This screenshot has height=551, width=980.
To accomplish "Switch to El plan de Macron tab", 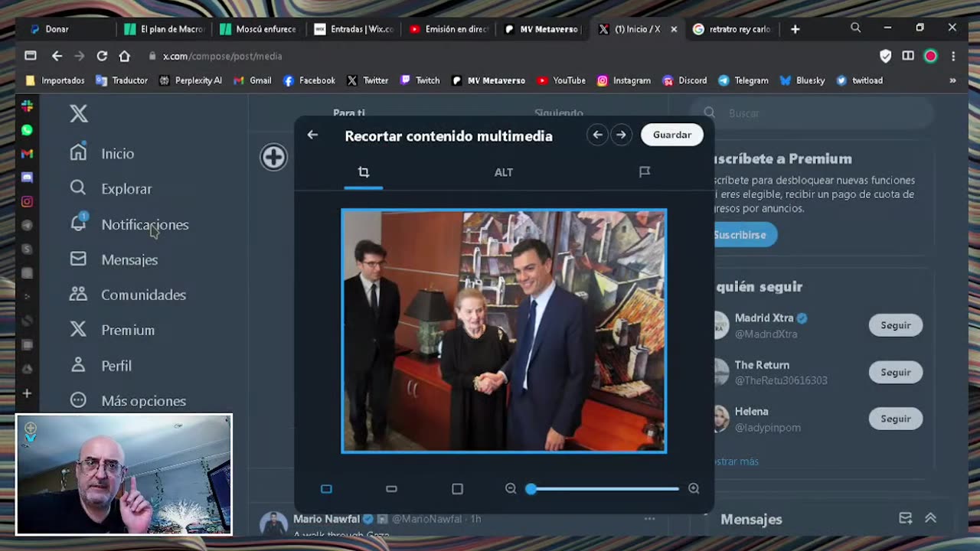I will (x=165, y=29).
